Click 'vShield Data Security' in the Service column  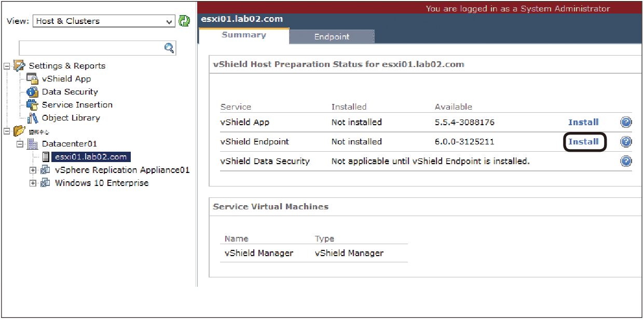(265, 161)
